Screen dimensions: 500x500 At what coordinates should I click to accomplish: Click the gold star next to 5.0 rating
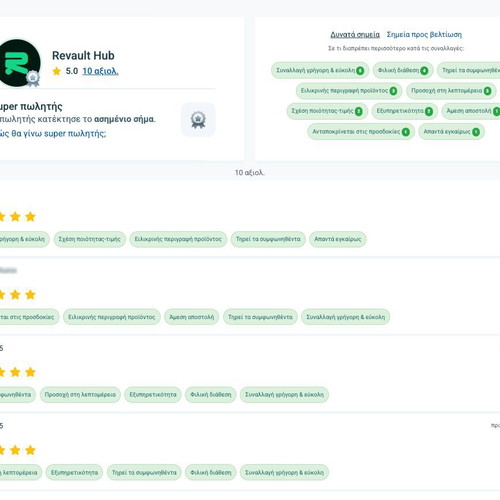pos(57,71)
